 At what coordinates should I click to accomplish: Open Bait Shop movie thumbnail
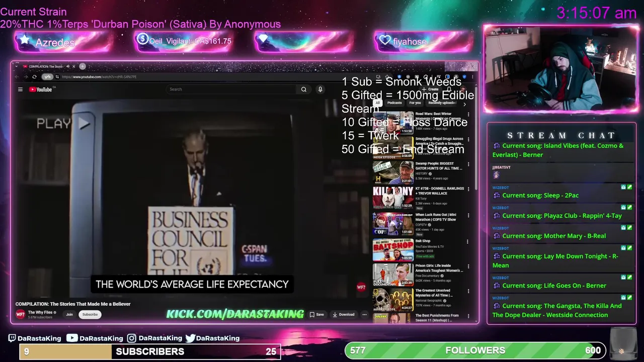point(393,249)
